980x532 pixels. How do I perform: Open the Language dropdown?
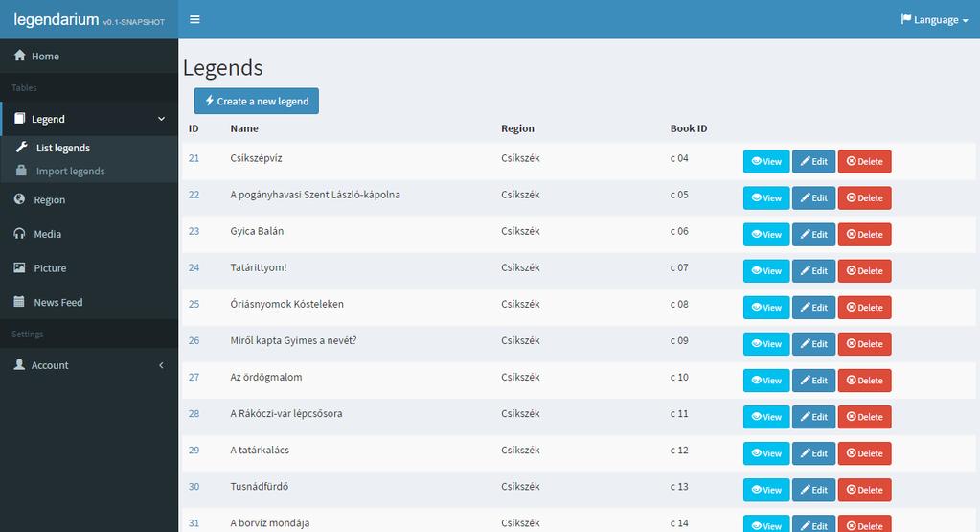[x=934, y=19]
